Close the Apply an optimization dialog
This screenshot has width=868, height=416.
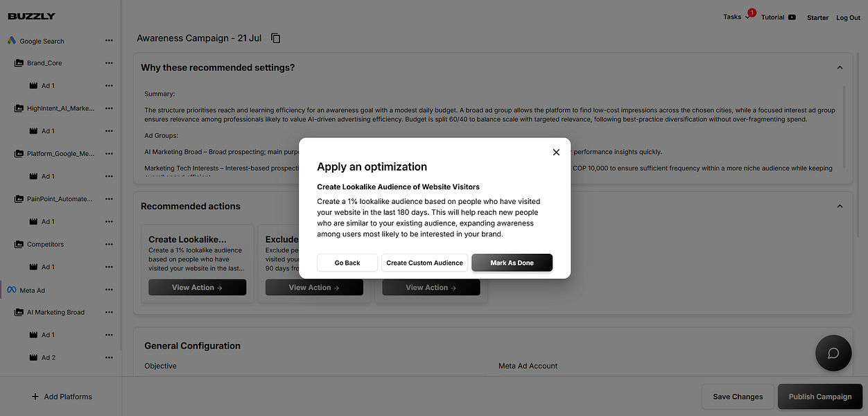pos(556,153)
